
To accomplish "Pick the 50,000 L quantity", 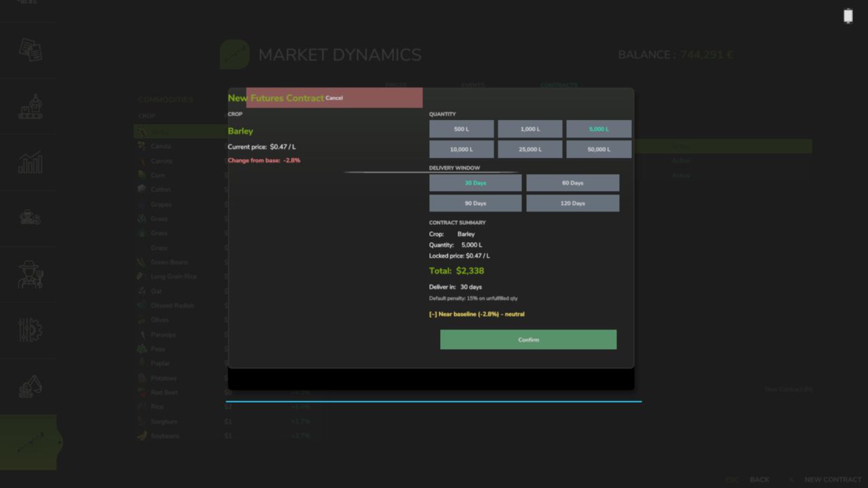I will [x=598, y=149].
